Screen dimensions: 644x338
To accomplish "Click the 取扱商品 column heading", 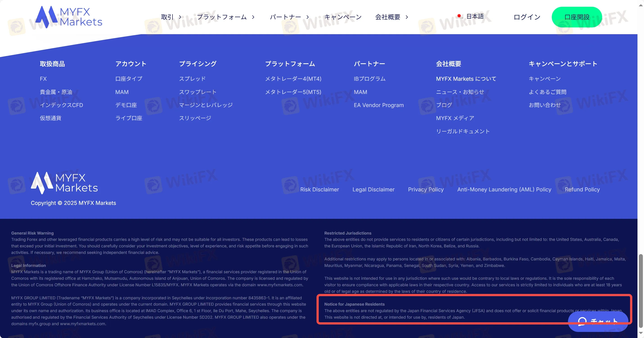I will (52, 64).
